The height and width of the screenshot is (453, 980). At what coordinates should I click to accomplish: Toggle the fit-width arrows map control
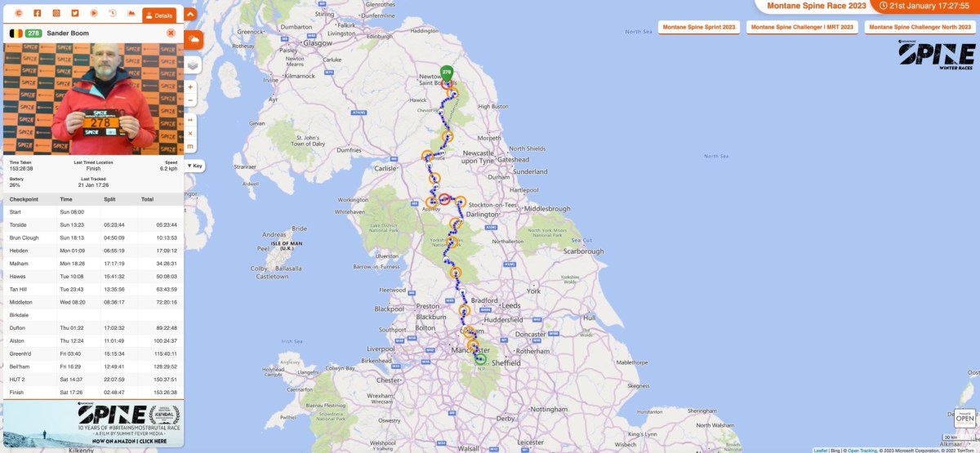point(190,120)
